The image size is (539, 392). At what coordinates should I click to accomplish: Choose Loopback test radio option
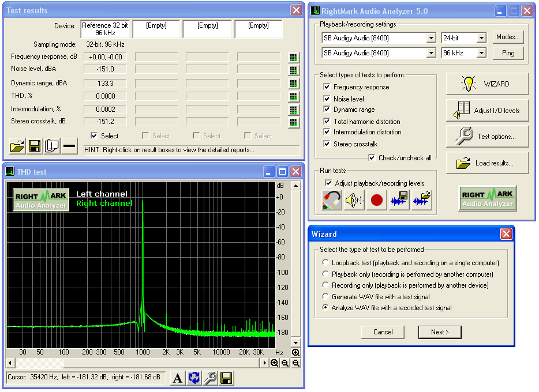click(325, 263)
